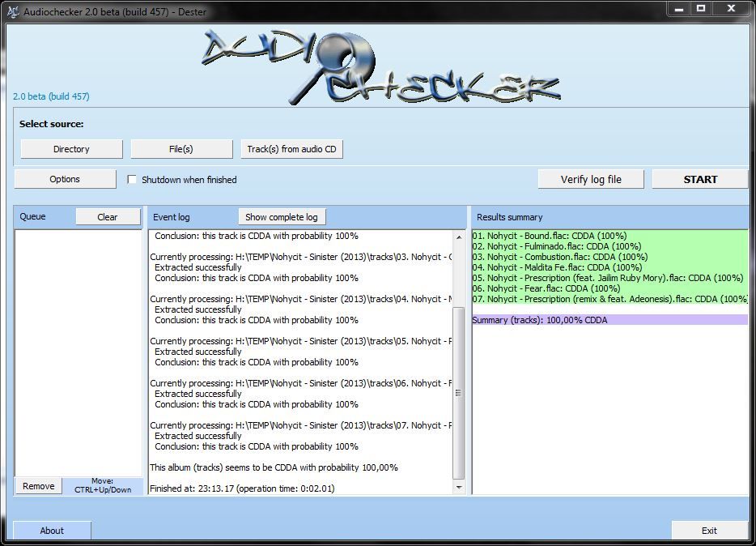Show complete log
This screenshot has height=546, width=756.
coord(282,217)
